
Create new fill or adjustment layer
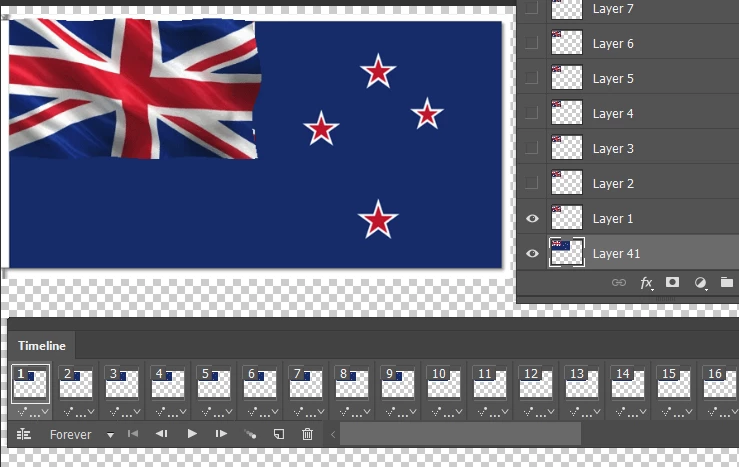(700, 283)
